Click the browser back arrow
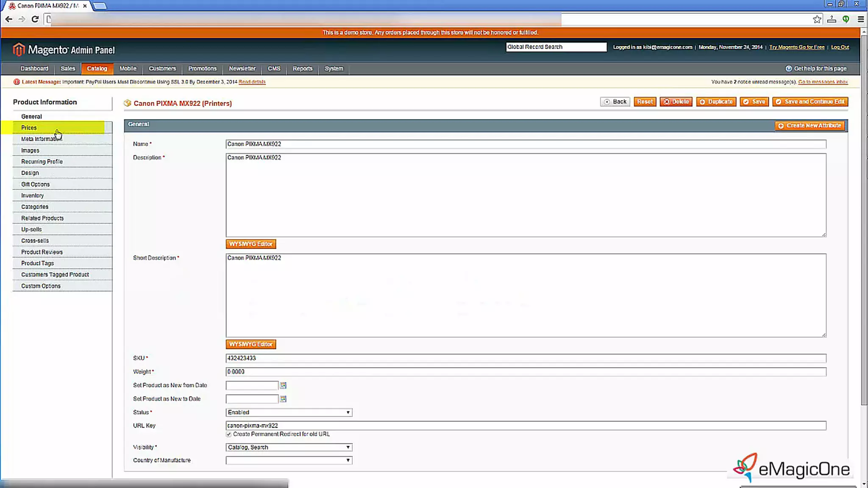 8,19
